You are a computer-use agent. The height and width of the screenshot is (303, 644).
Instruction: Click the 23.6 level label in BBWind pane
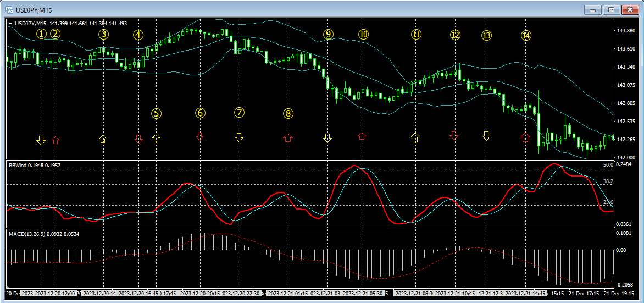pyautogui.click(x=608, y=202)
